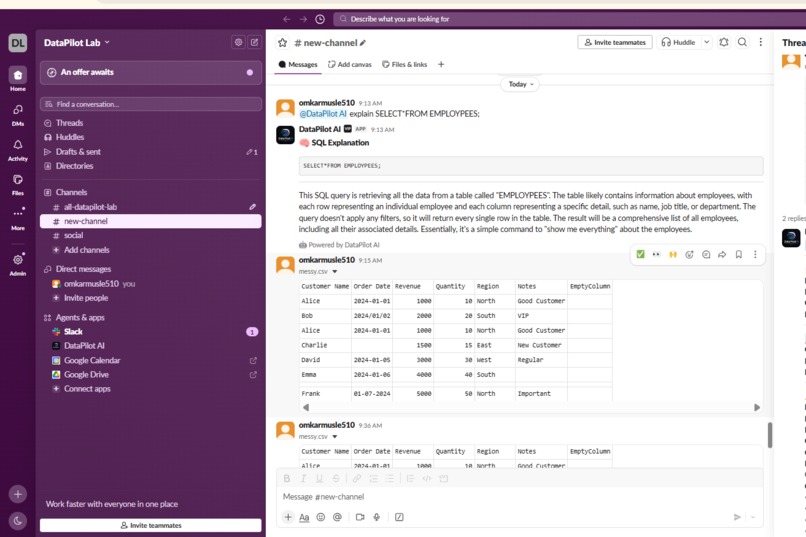This screenshot has width=806, height=537.
Task: Click the moon status icon at bottom left
Action: click(x=17, y=521)
